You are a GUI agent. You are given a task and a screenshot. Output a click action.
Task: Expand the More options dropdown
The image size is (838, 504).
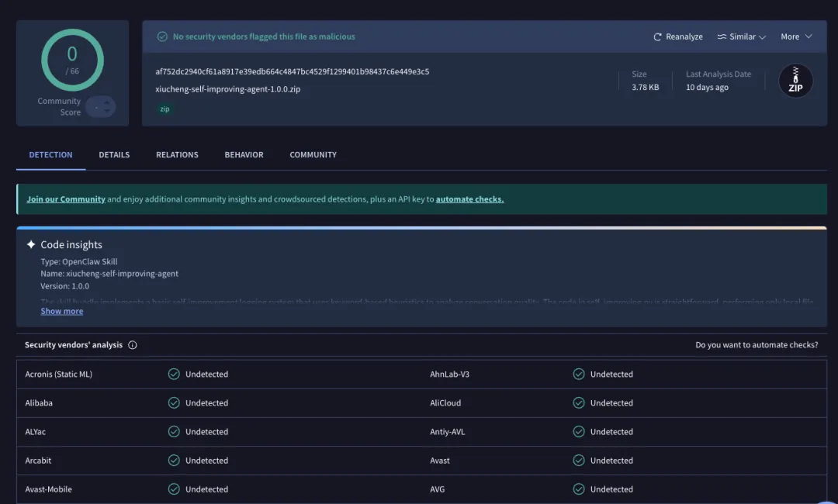[x=797, y=37]
